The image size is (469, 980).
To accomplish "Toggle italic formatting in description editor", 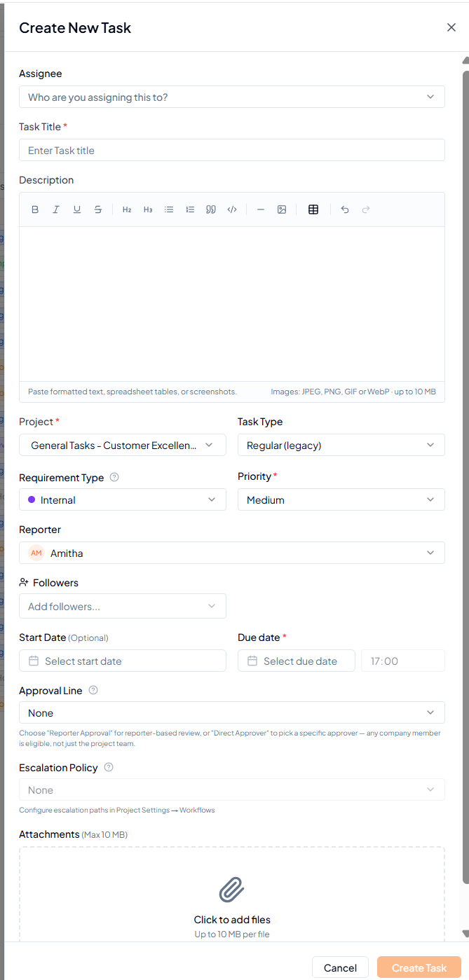I will tap(56, 209).
